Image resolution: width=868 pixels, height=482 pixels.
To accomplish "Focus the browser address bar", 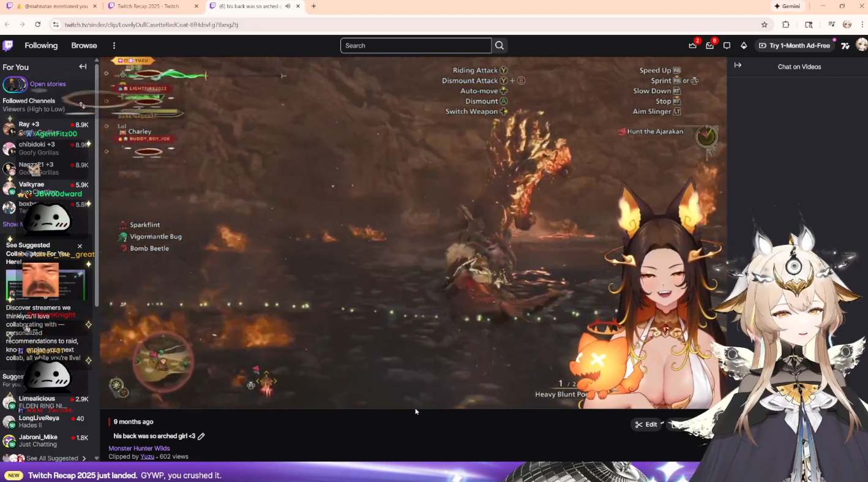I will 404,24.
